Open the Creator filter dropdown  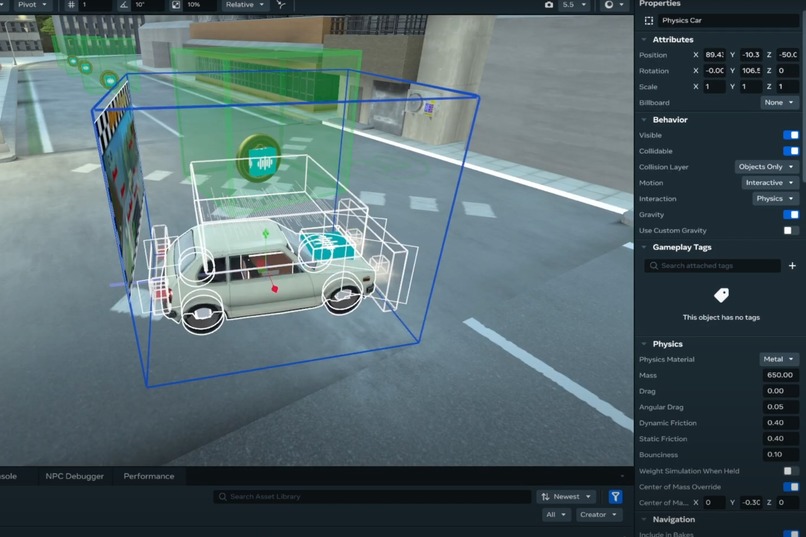[x=598, y=514]
